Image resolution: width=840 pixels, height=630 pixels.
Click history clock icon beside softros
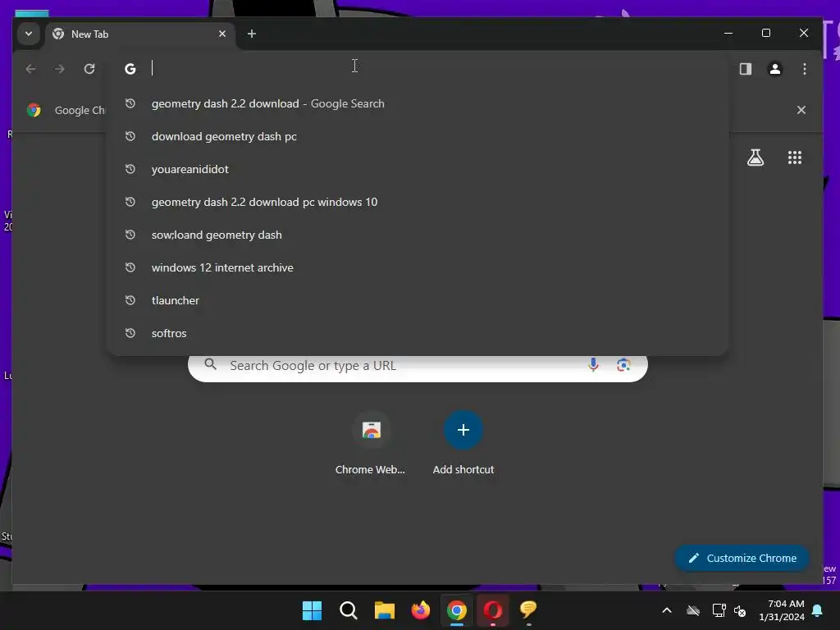pos(130,333)
